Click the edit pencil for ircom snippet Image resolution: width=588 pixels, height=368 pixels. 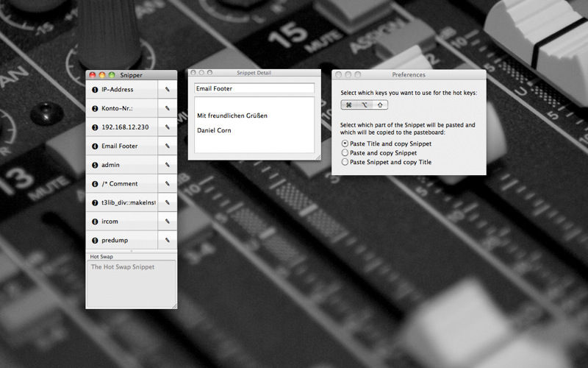click(x=168, y=222)
